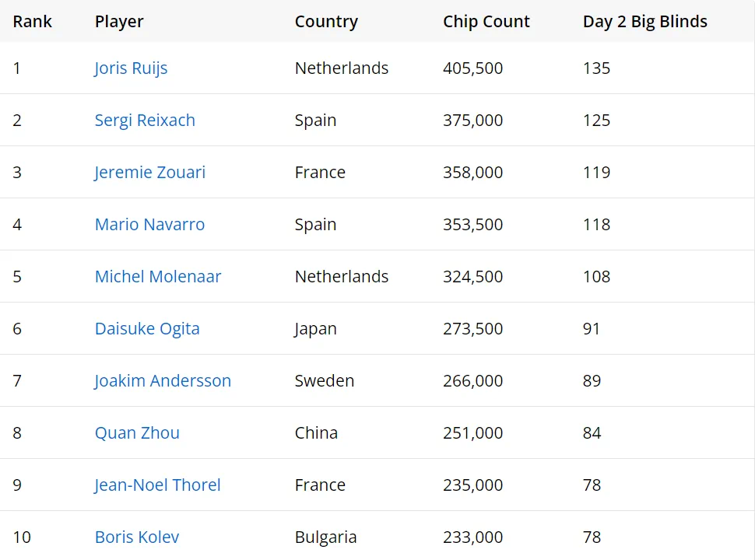Click the Sergi Reixach player link

click(145, 121)
